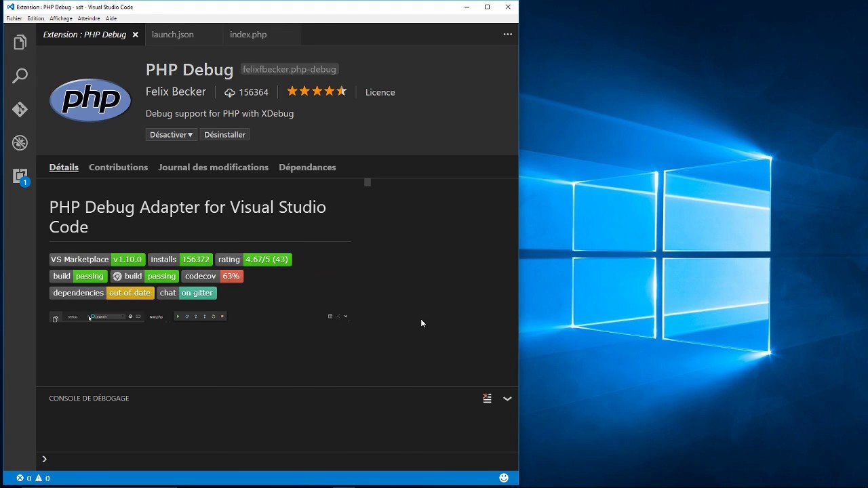Image resolution: width=868 pixels, height=488 pixels.
Task: Open the Source Control (Git) view
Action: [20, 109]
